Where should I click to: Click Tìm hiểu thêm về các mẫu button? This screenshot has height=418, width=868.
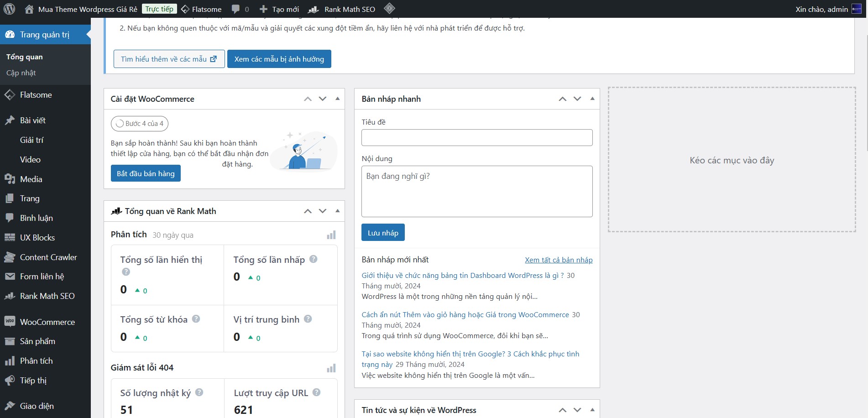pyautogui.click(x=169, y=59)
